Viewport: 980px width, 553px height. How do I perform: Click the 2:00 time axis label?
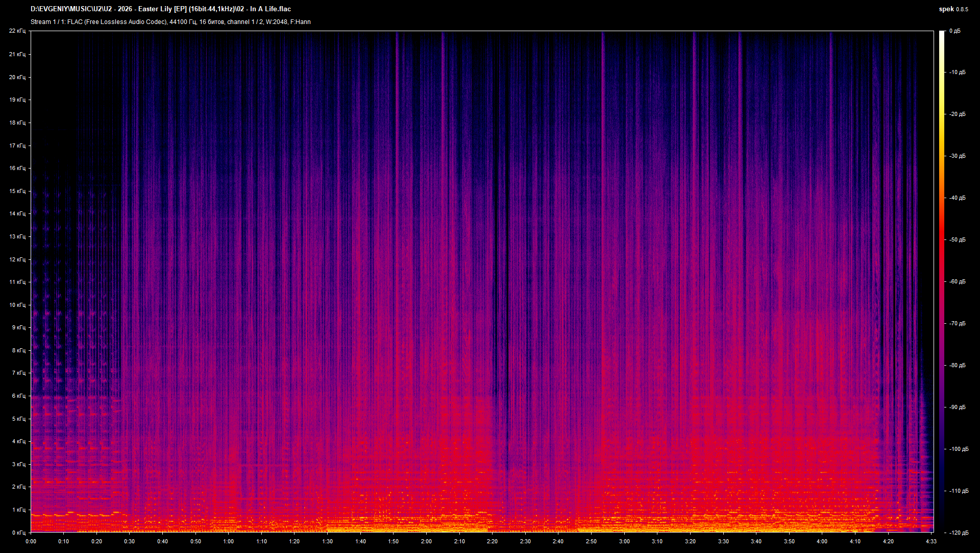click(x=426, y=541)
